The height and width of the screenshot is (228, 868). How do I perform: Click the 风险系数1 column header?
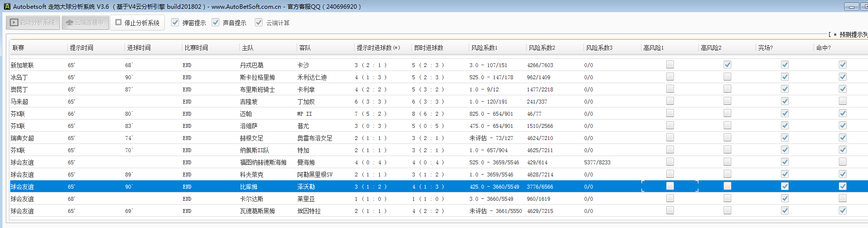click(484, 48)
